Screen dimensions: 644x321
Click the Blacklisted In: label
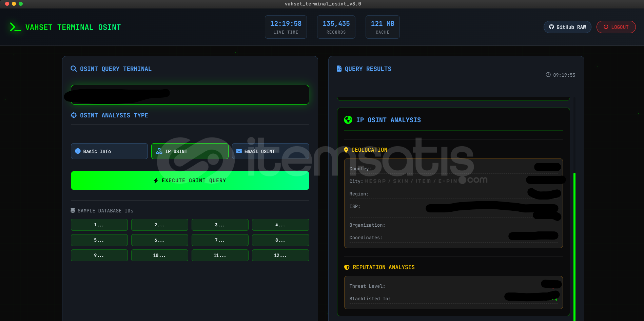coord(370,299)
